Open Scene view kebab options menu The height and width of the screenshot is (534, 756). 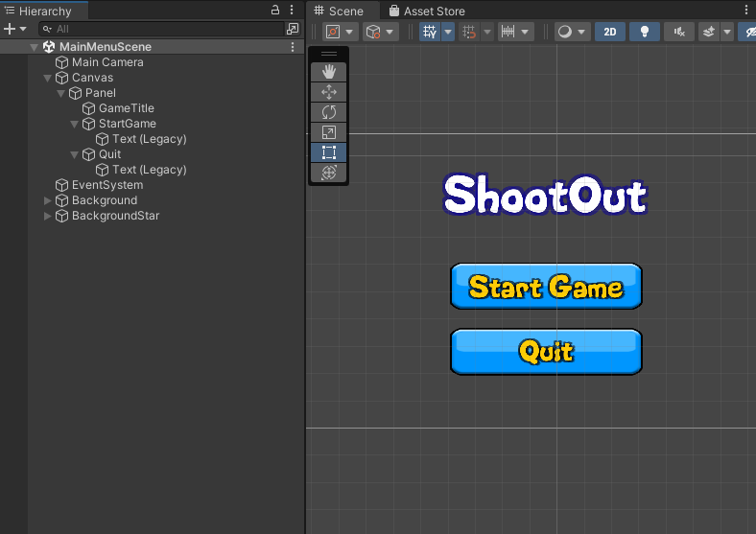[x=746, y=10]
